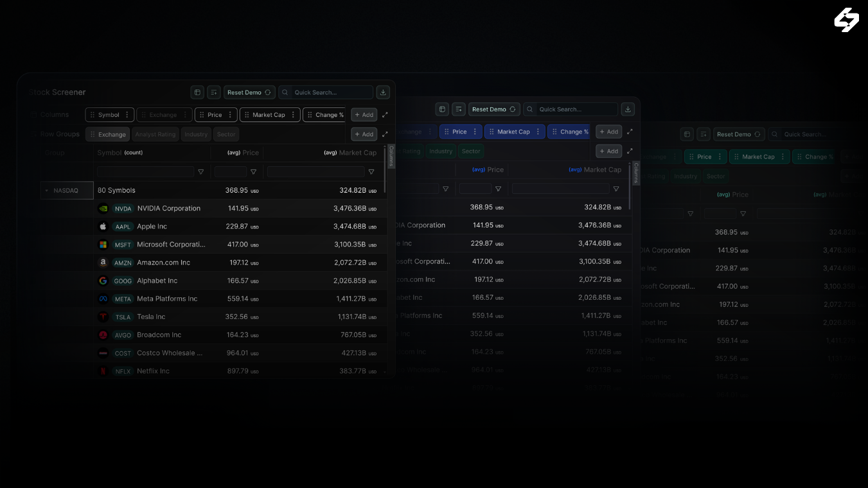Open the Market Cap pill's three-dot menu, rightmost window
Screen dimensions: 868x488
(783, 157)
